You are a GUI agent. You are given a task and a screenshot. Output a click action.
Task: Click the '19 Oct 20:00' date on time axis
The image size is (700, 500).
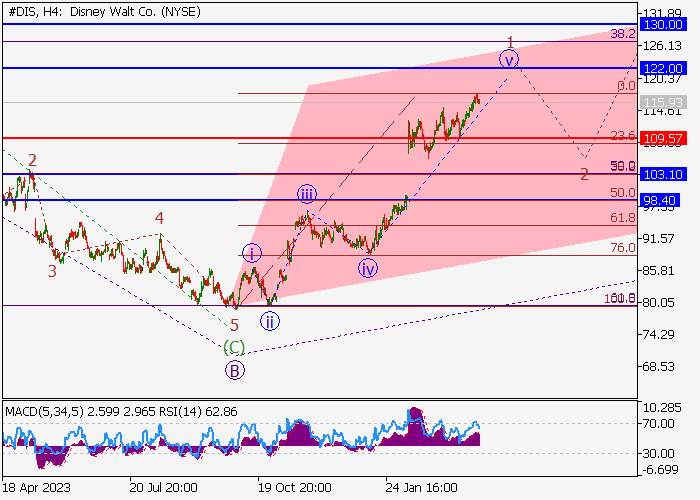(x=294, y=487)
